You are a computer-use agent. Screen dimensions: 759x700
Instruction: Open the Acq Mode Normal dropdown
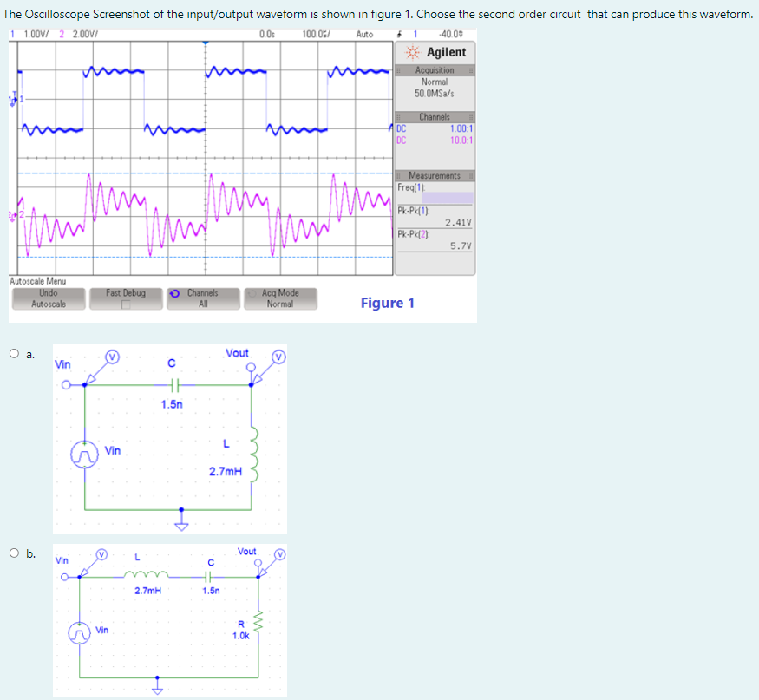279,298
